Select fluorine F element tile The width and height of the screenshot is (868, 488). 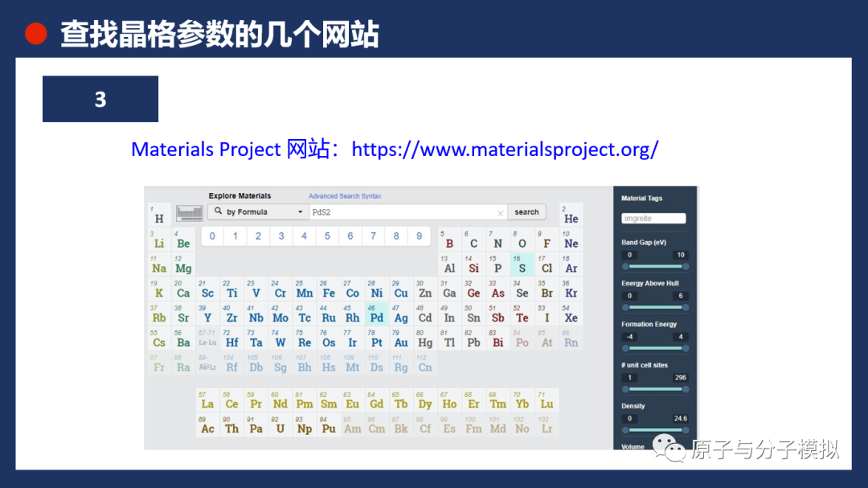click(547, 240)
